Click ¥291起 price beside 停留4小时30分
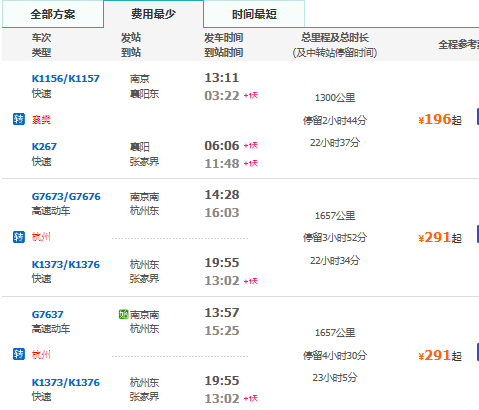 pyautogui.click(x=440, y=355)
